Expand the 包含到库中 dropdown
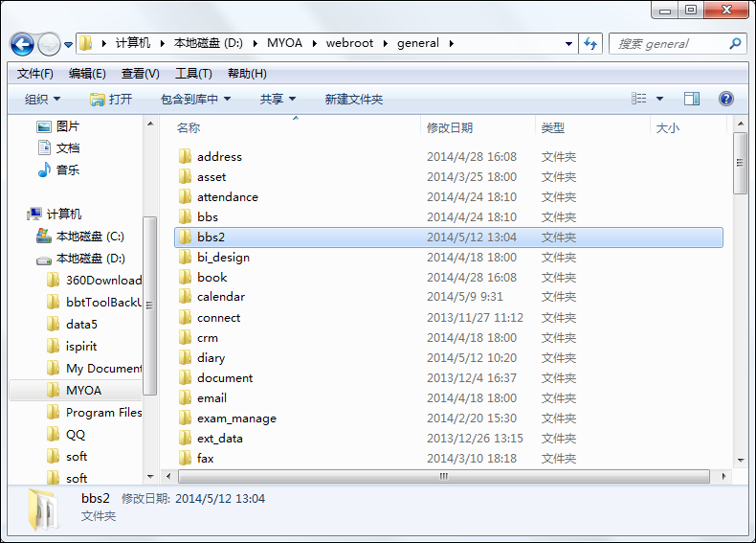Screen dimensions: 756x543 point(195,99)
